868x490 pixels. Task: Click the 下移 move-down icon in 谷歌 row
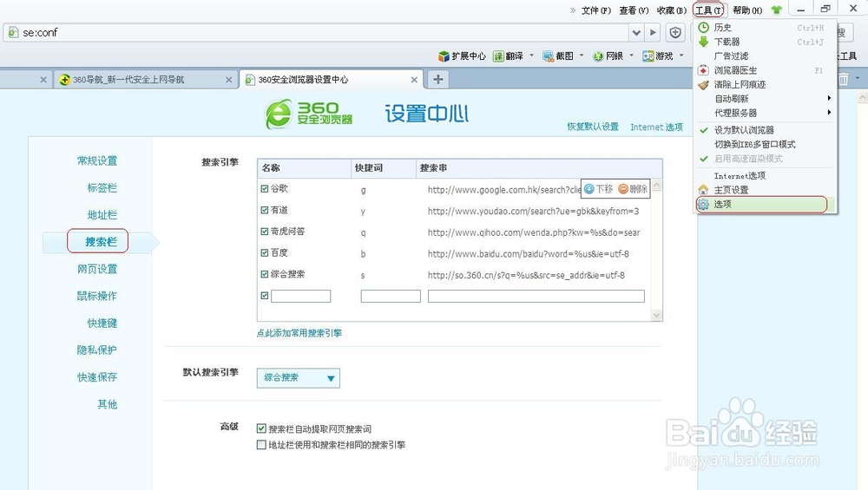(589, 188)
